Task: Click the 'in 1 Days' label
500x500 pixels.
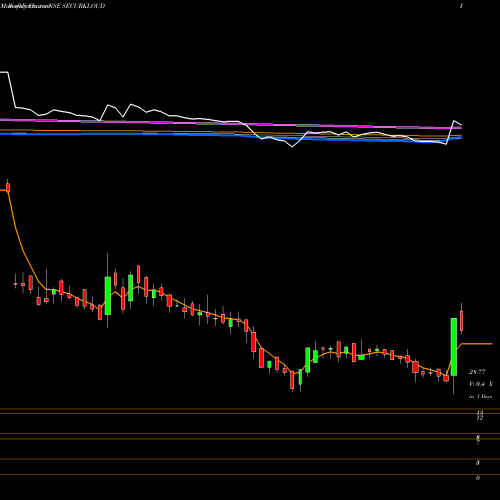Action: (x=480, y=397)
